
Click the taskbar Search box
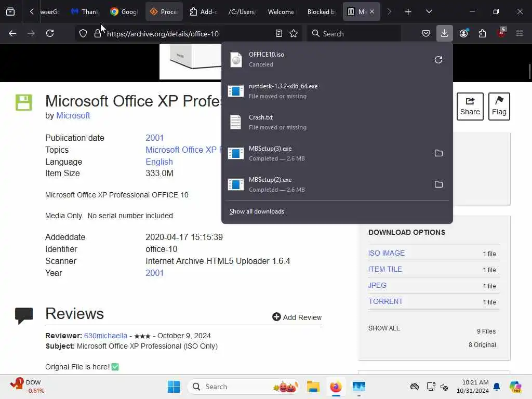coord(244,387)
